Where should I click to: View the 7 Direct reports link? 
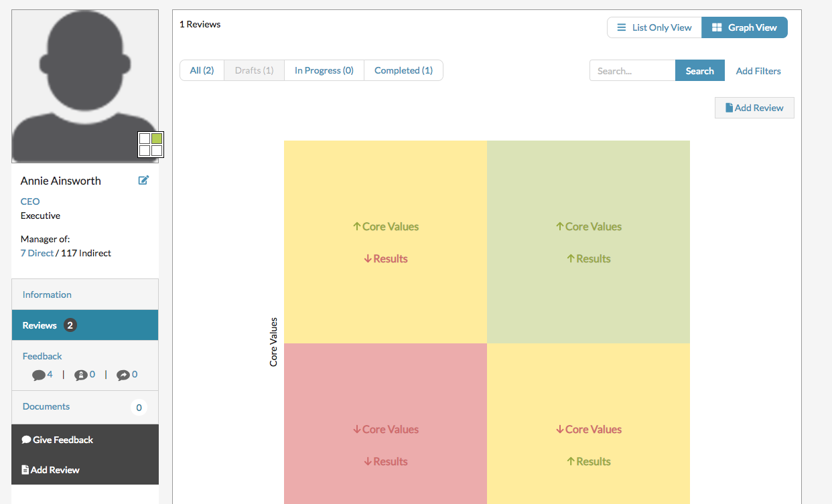37,253
